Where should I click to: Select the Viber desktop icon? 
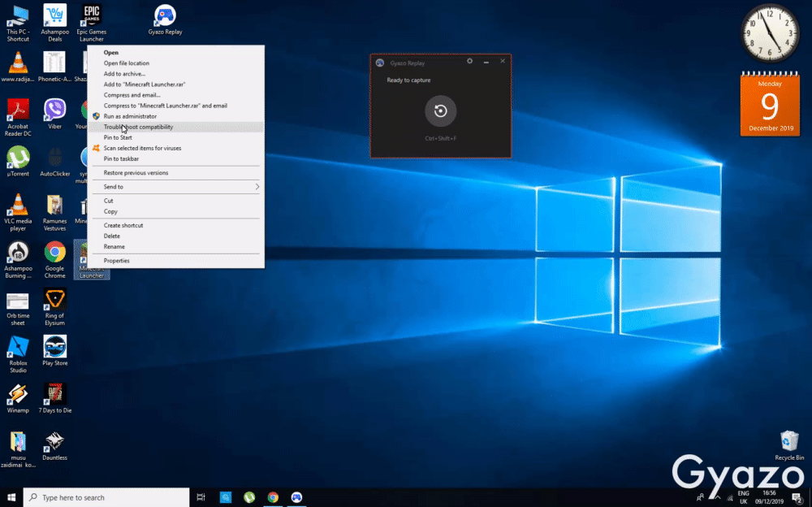[x=54, y=110]
